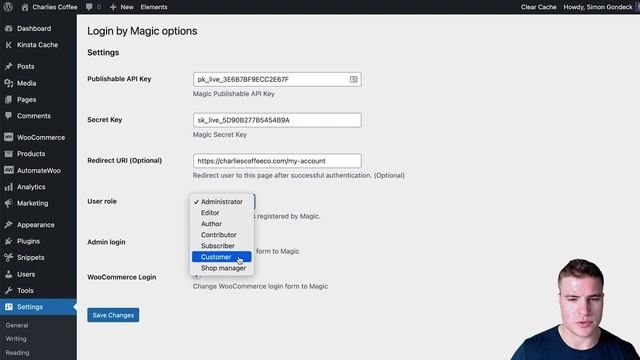Open the comments bubble icon in admin bar
Screen dimensions: 640x360
tap(89, 7)
